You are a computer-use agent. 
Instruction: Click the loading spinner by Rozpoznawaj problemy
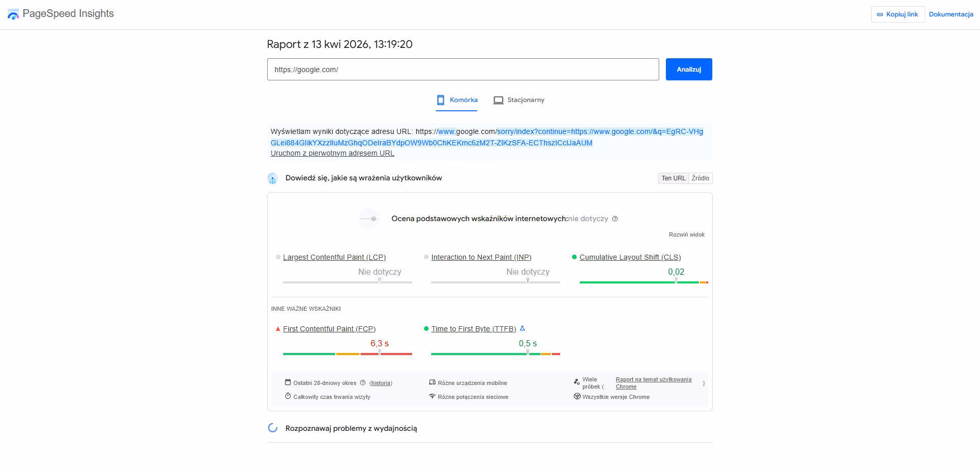coord(273,428)
